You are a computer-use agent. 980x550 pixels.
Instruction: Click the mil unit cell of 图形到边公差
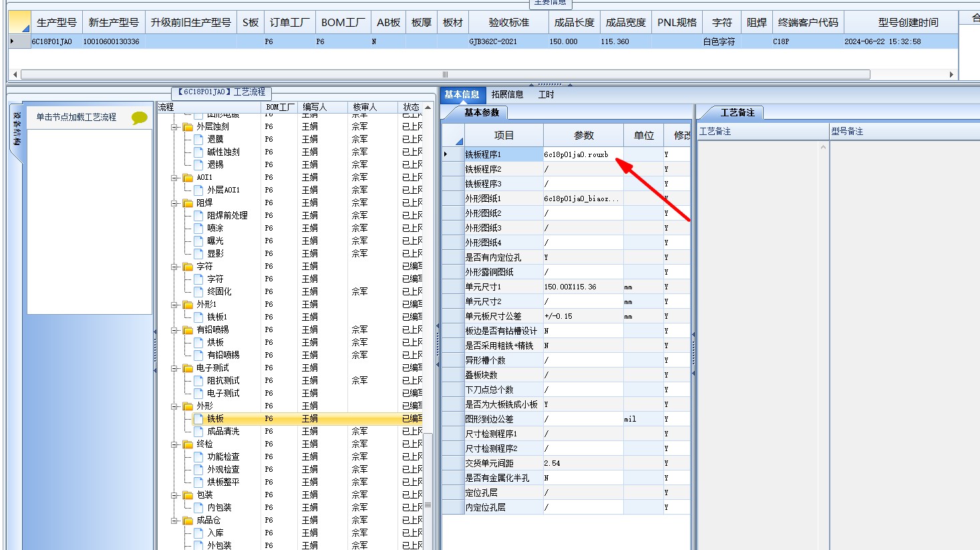tap(643, 419)
